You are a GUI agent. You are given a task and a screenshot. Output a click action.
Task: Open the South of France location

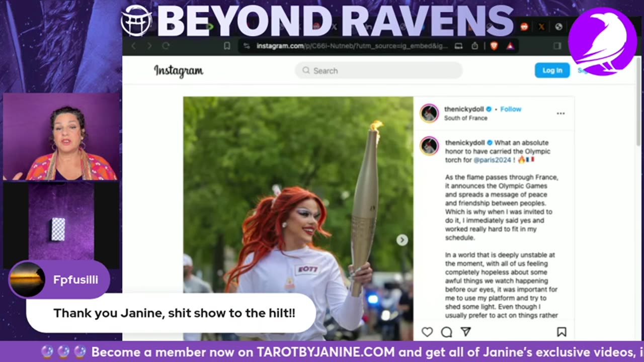pyautogui.click(x=465, y=118)
